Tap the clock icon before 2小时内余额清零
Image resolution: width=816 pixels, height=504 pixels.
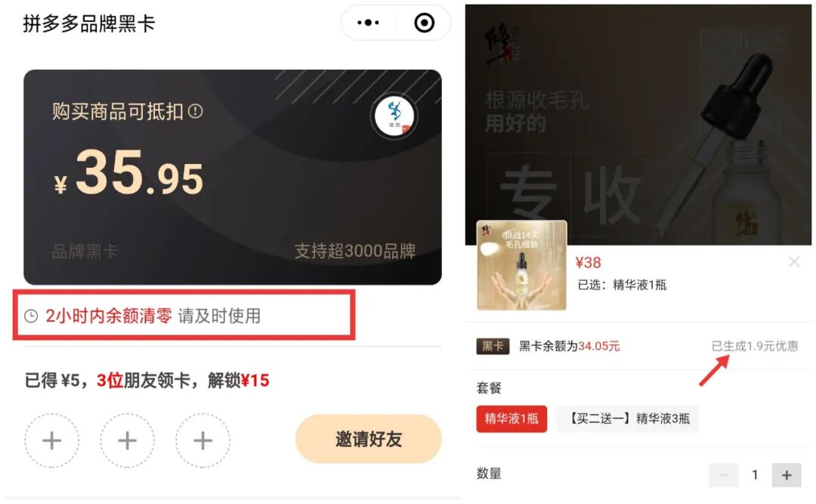point(31,316)
